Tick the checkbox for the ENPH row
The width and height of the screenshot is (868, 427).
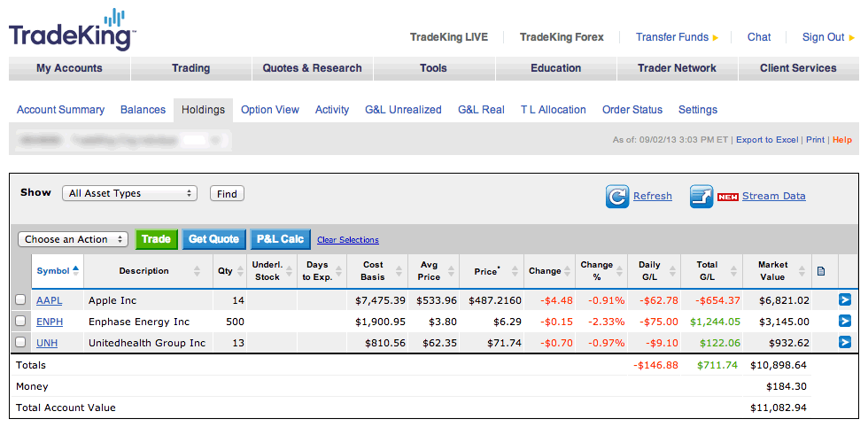pyautogui.click(x=20, y=321)
